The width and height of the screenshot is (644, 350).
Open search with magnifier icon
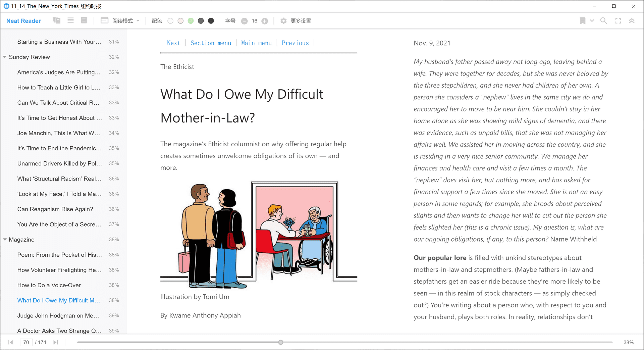(603, 21)
